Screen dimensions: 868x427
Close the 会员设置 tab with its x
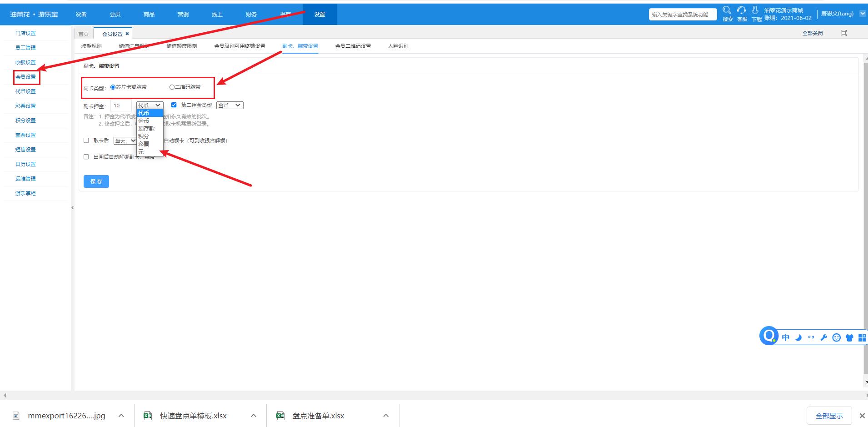pos(127,34)
